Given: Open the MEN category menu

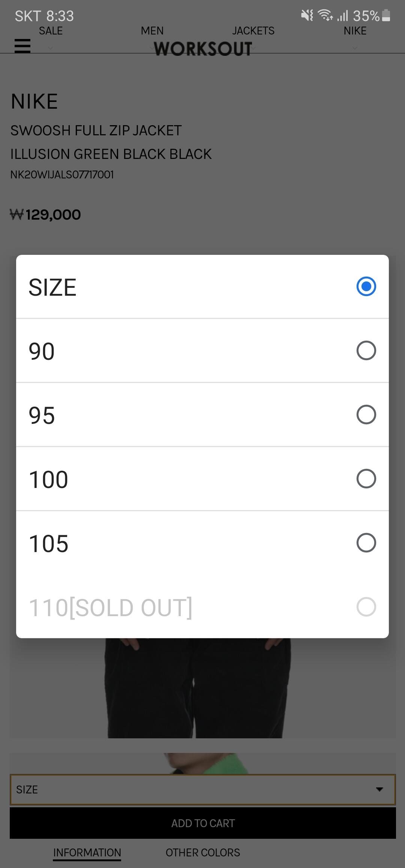Looking at the screenshot, I should coord(152,31).
